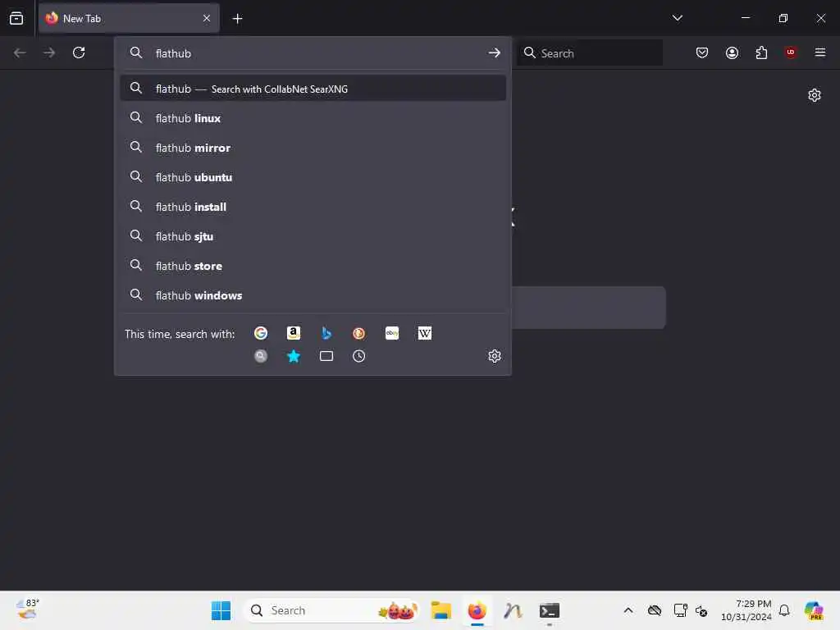Open a new tab with the plus button
Viewport: 840px width, 630px height.
(237, 19)
